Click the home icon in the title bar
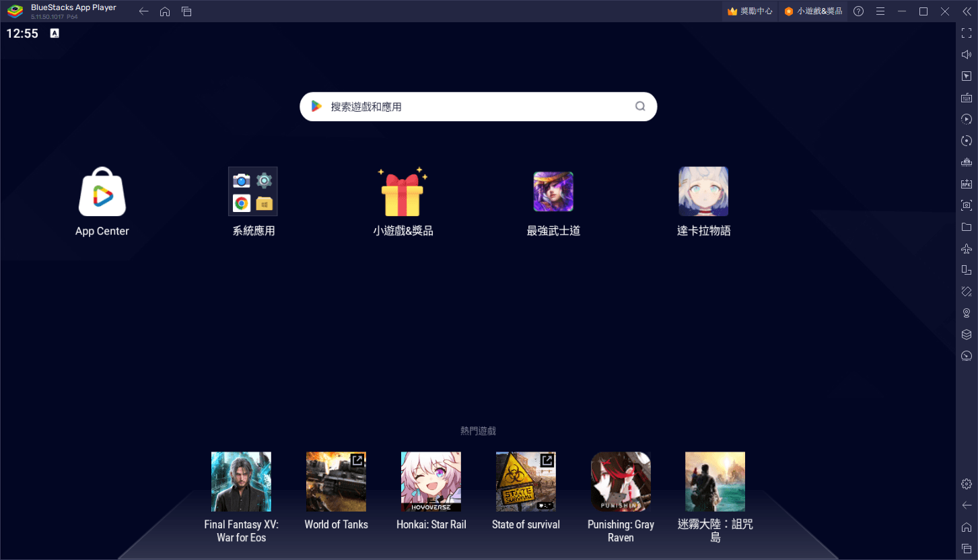 click(165, 11)
